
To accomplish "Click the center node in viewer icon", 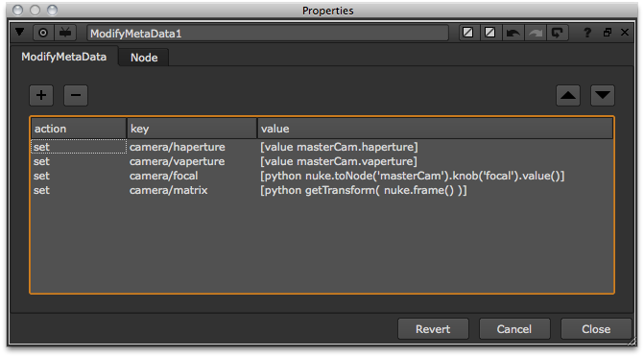I will coord(43,33).
